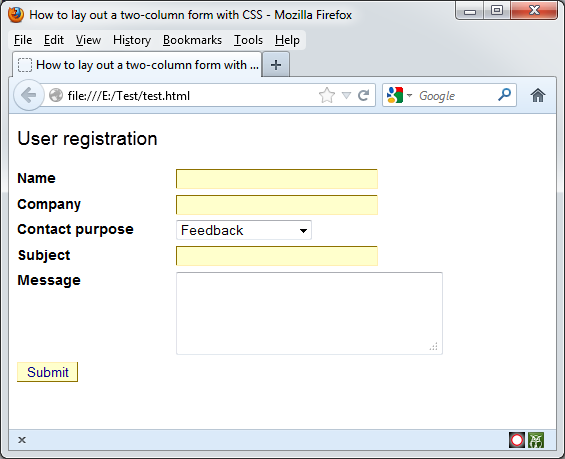This screenshot has width=565, height=459.
Task: Click into the Name input field
Action: 277,179
